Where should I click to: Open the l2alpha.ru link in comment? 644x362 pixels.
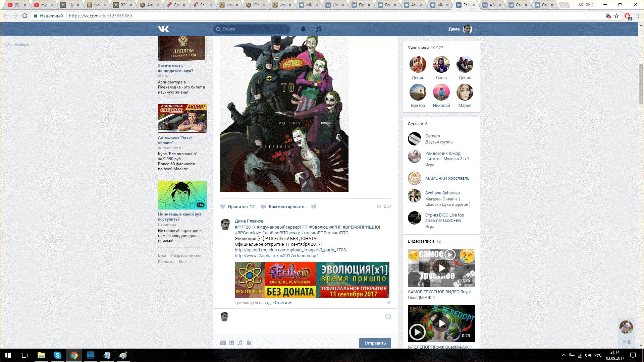[277, 256]
